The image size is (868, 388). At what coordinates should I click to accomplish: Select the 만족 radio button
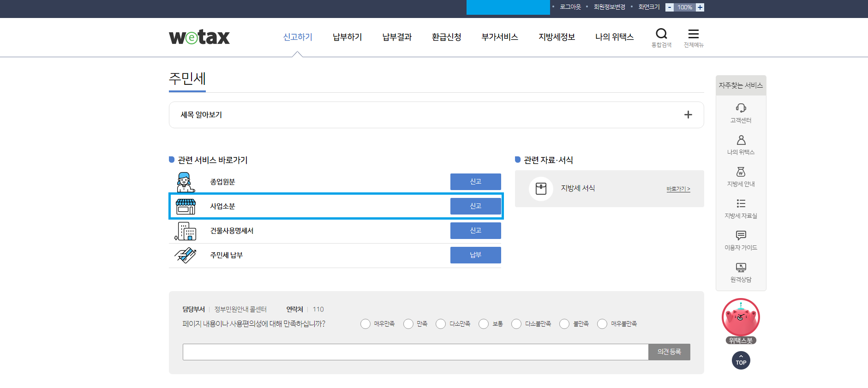point(408,324)
